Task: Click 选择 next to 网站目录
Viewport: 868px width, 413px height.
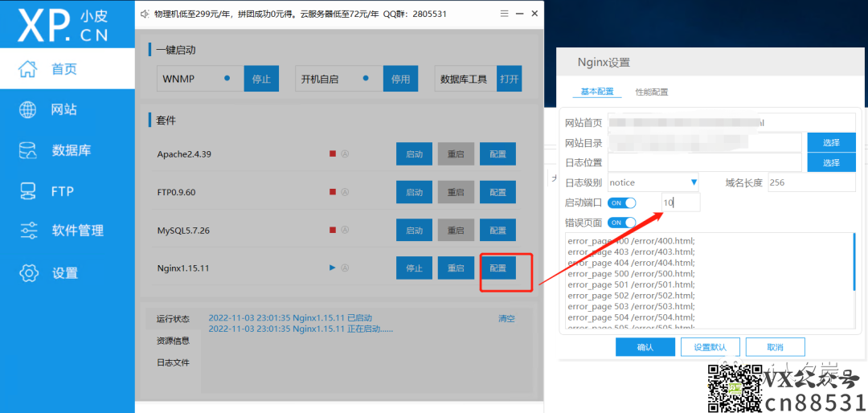Action: 832,142
